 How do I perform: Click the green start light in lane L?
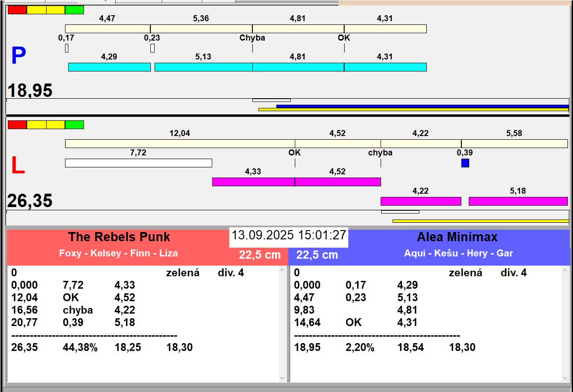pyautogui.click(x=74, y=125)
